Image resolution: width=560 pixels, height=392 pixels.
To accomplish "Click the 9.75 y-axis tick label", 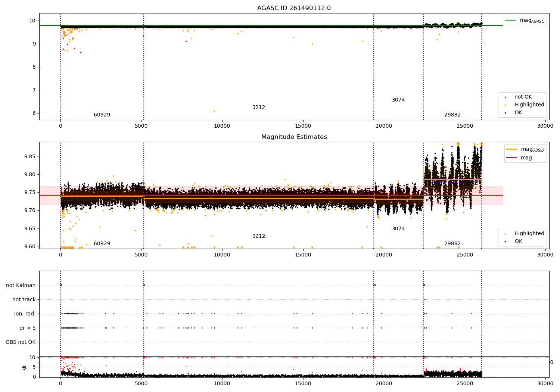I will click(x=29, y=193).
